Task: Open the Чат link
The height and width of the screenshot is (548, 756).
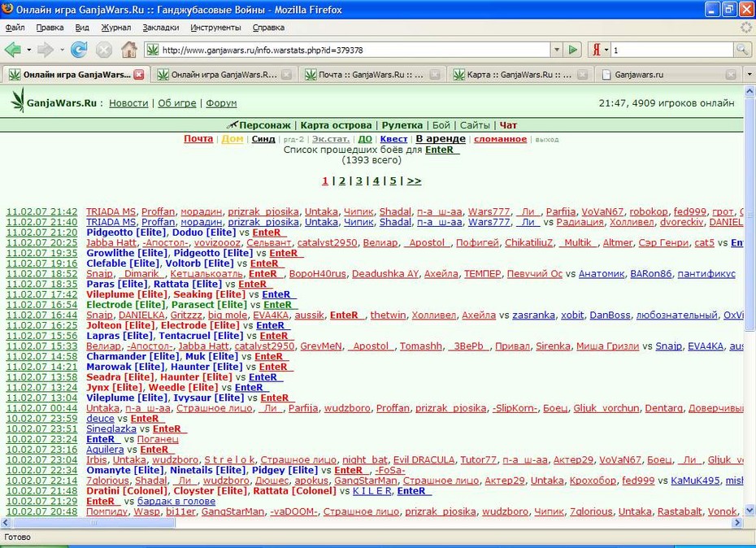Action: (508, 125)
